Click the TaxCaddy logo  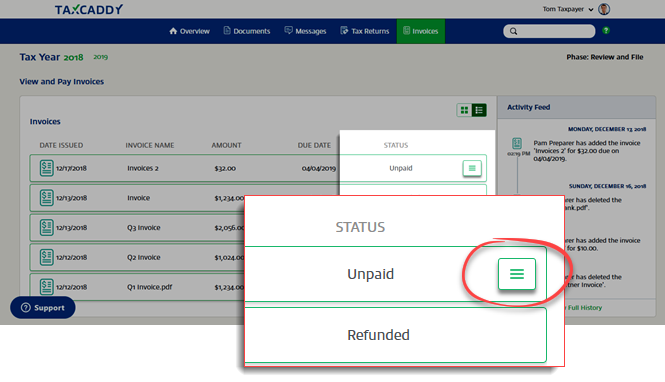89,9
